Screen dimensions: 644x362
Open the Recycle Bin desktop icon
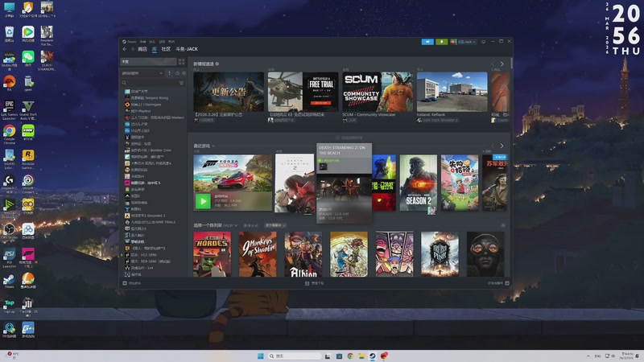point(9,35)
